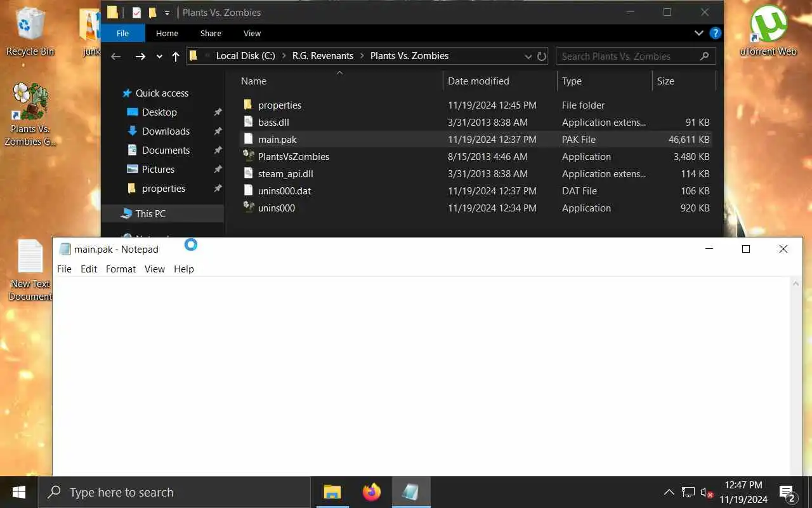Click the search magnifier icon in Explorer
812x508 pixels.
click(x=704, y=56)
